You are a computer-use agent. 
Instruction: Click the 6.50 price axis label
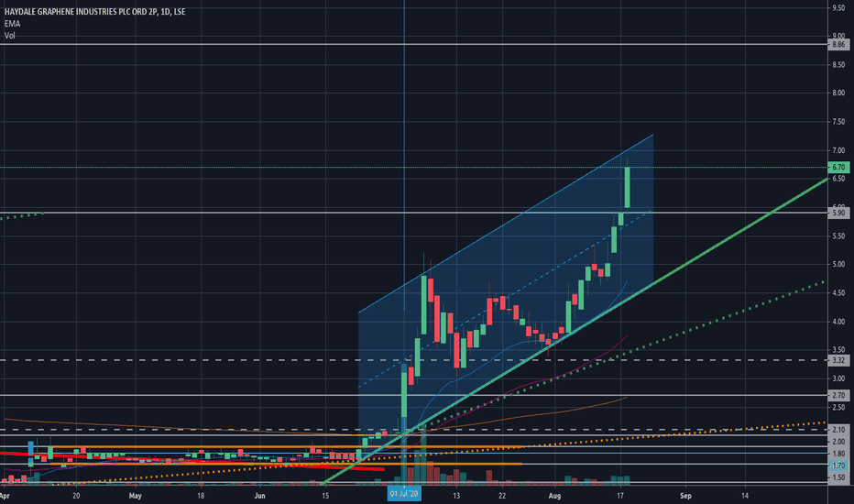pos(838,179)
